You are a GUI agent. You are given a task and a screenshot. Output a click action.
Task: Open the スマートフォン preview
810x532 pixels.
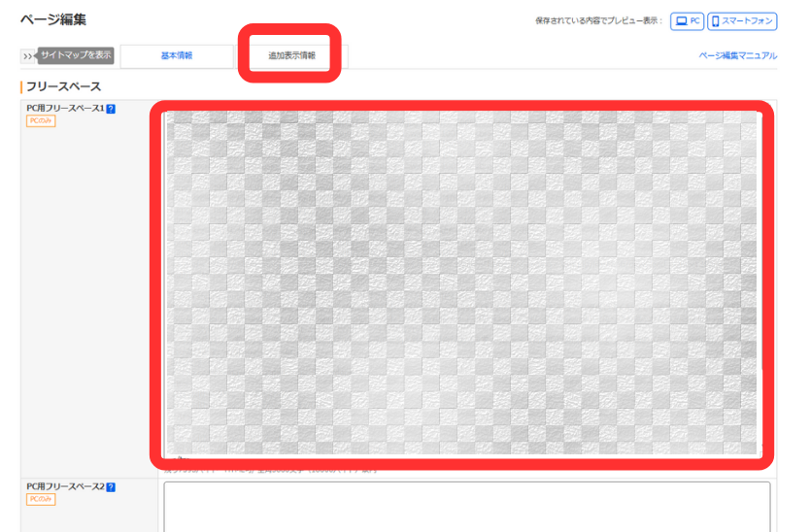coord(742,21)
